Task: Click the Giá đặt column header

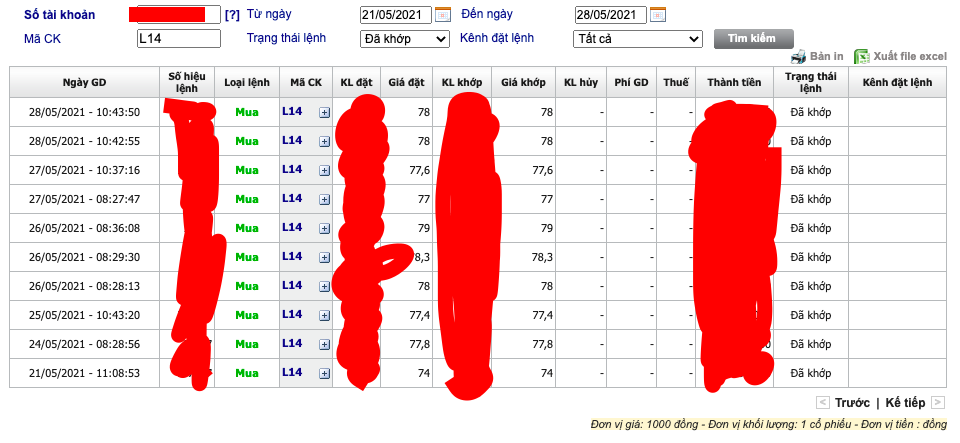Action: pos(406,82)
